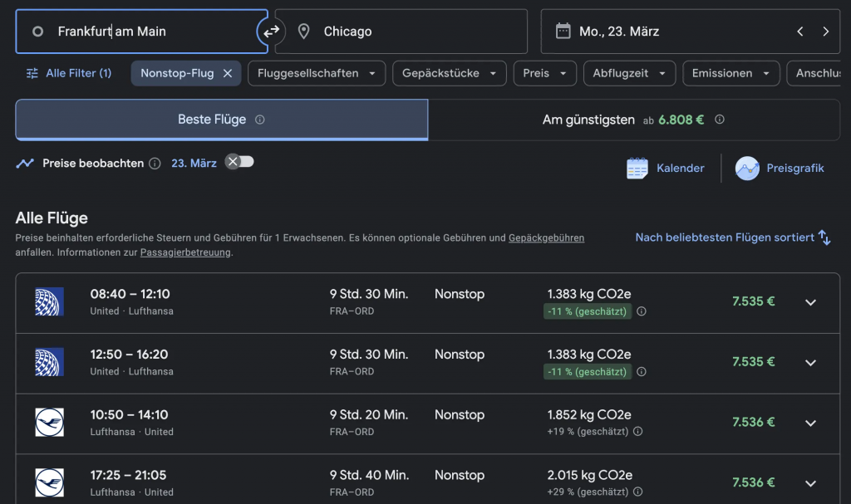Click Nach beliebtesten Flügen sortiert
Image resolution: width=851 pixels, height=504 pixels.
pos(730,237)
